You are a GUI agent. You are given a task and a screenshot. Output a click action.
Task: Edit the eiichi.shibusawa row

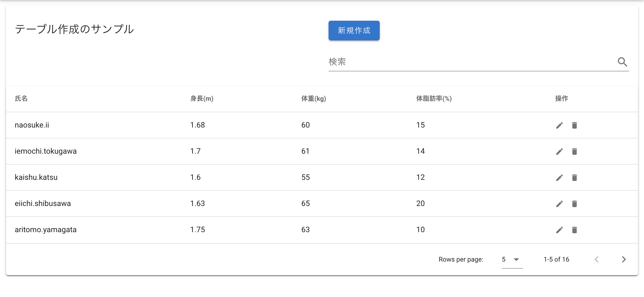[560, 204]
